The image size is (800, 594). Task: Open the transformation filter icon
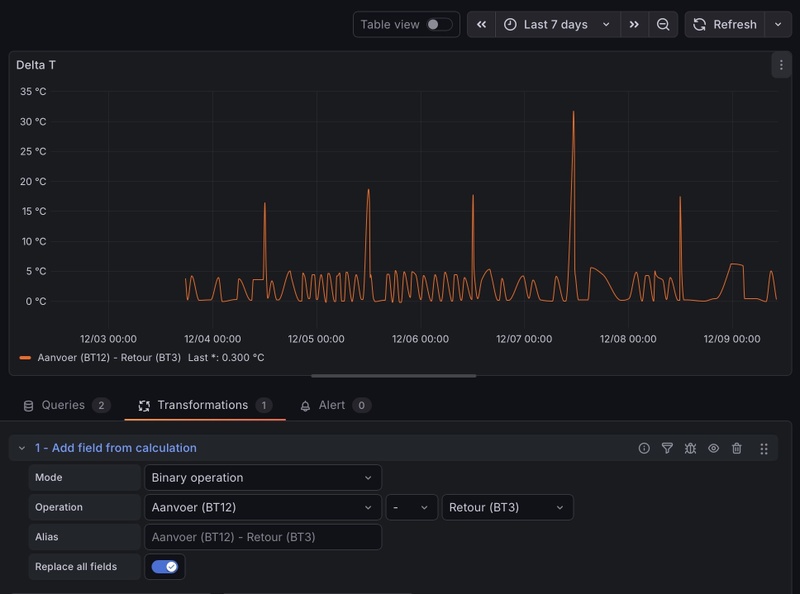point(667,449)
